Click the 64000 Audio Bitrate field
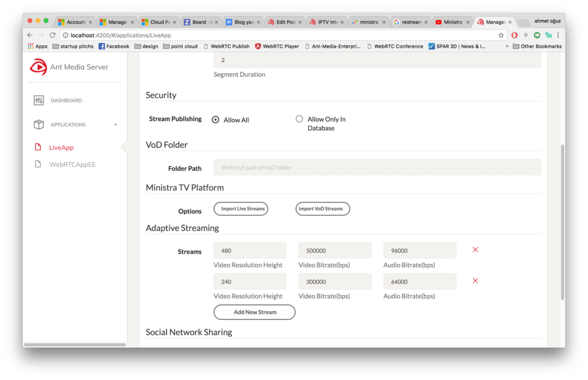Image resolution: width=588 pixels, height=380 pixels. (x=420, y=281)
